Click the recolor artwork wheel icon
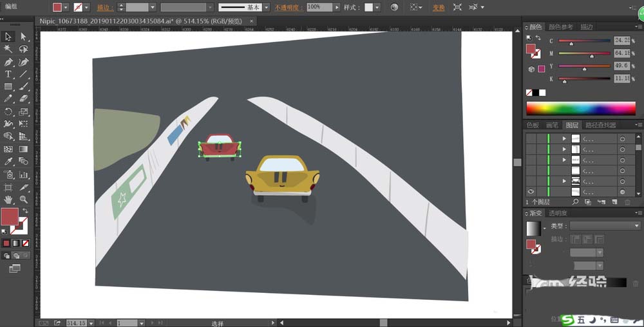Screen dimensions: 644x327 (x=394, y=7)
